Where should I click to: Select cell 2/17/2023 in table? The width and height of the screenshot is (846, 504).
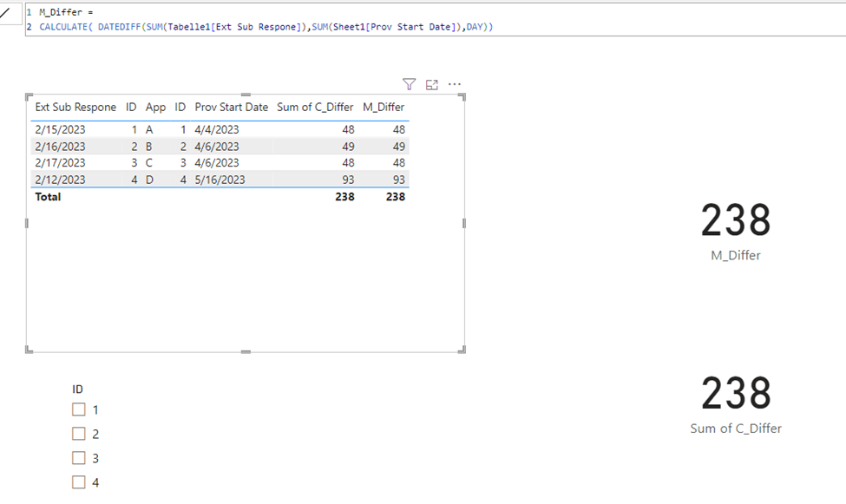[x=60, y=162]
